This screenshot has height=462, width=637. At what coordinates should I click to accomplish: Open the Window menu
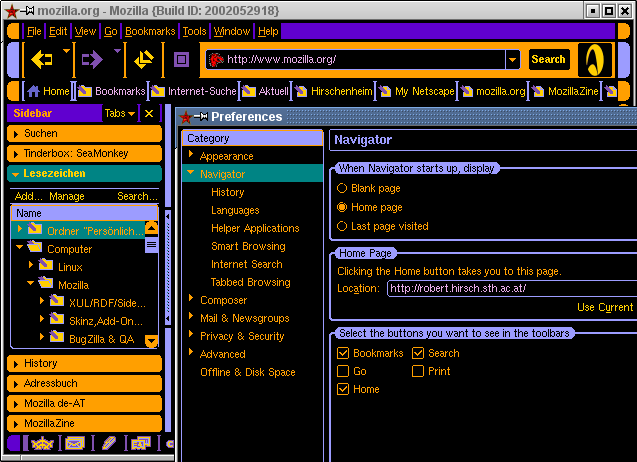coord(232,31)
